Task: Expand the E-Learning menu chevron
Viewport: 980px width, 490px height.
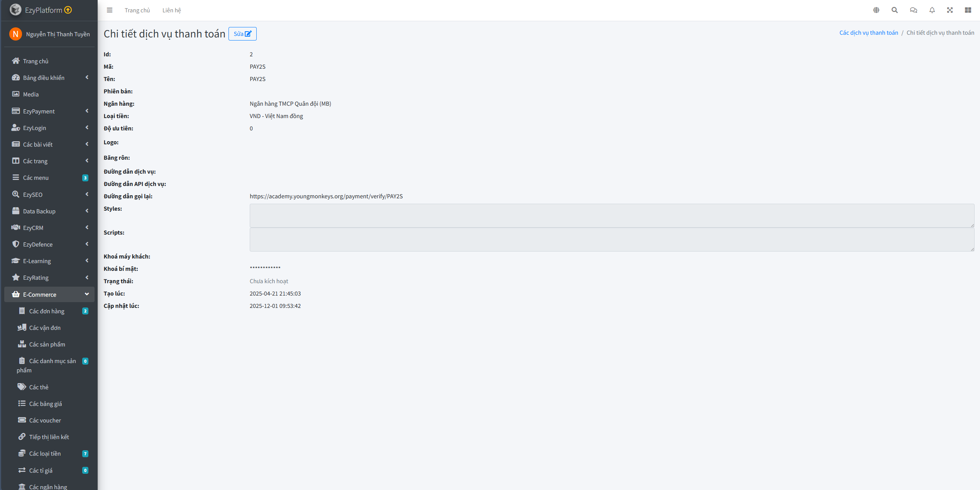Action: pos(87,261)
